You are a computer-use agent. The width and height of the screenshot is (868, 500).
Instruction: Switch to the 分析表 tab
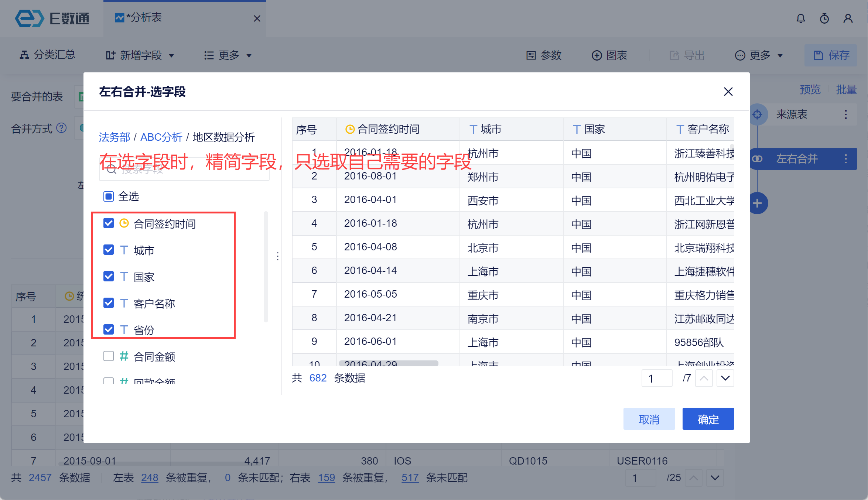tap(144, 18)
